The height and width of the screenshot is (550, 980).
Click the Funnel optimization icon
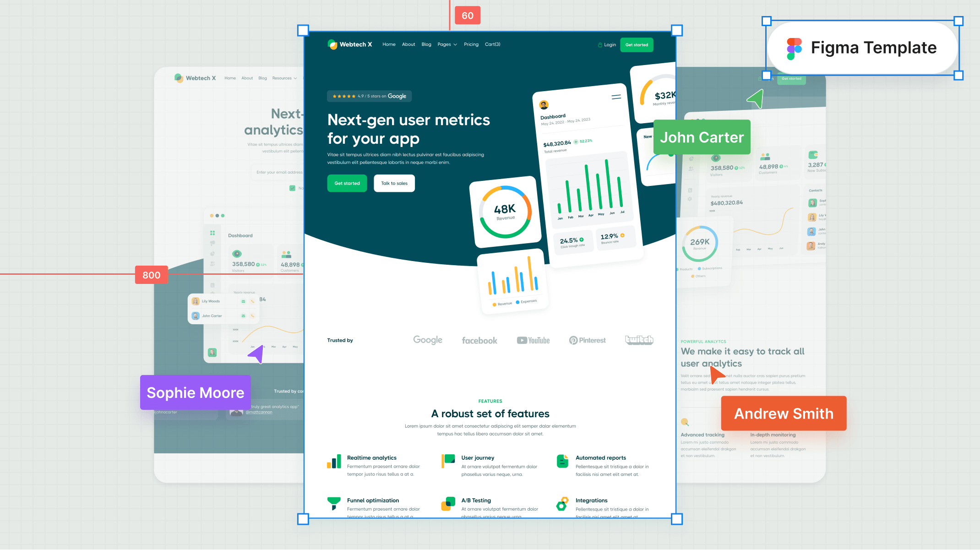(334, 504)
